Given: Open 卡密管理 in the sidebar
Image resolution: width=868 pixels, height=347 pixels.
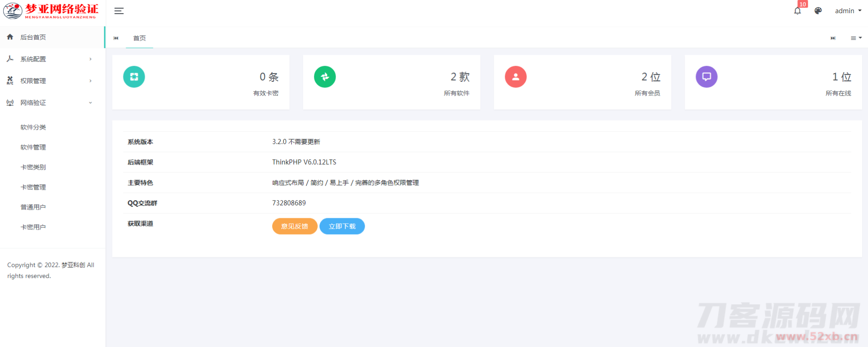Looking at the screenshot, I should pos(33,187).
